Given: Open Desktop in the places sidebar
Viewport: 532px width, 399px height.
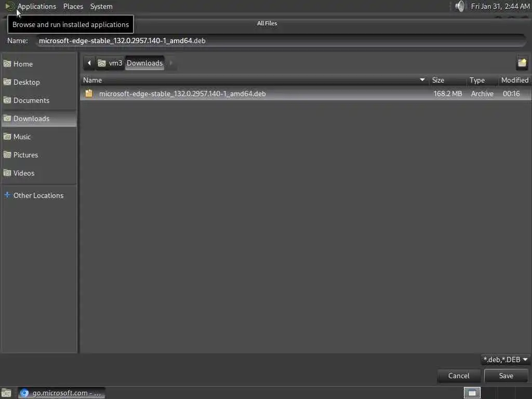Looking at the screenshot, I should point(39,82).
